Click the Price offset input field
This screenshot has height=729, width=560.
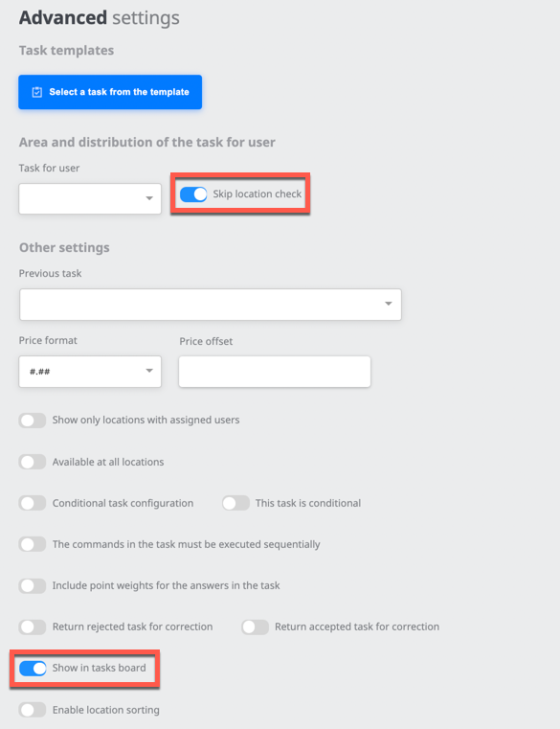(x=275, y=372)
